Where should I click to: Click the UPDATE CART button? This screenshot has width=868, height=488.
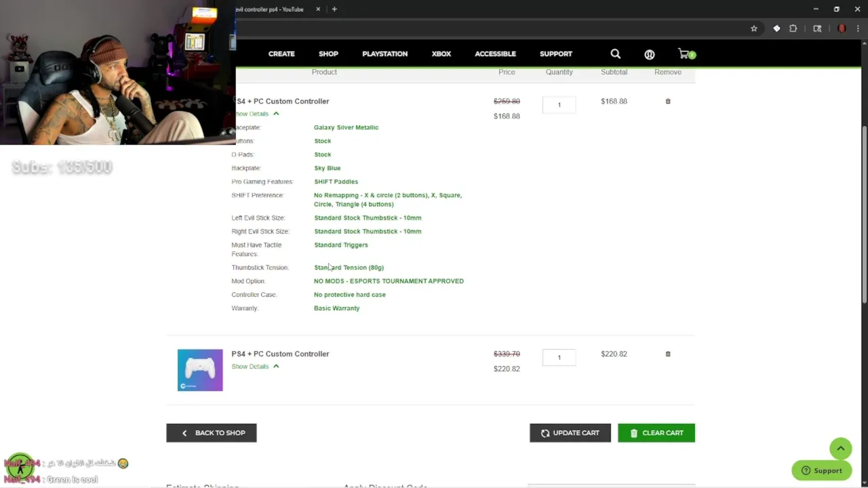570,433
